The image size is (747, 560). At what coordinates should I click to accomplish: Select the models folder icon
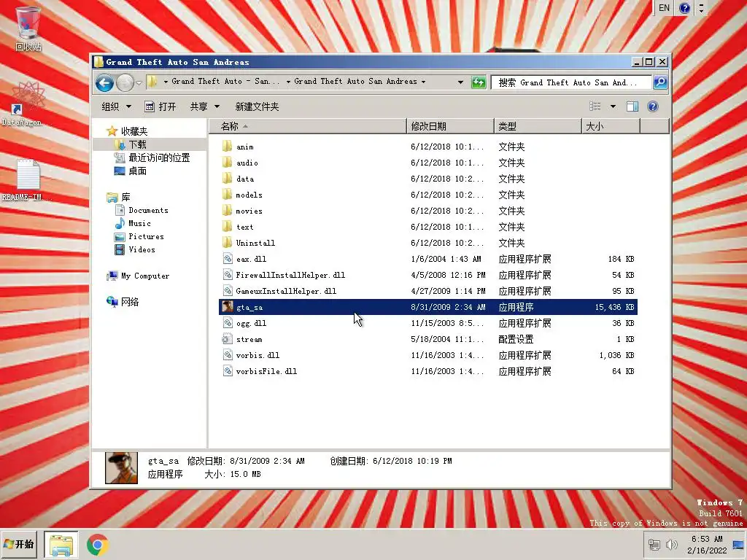pos(228,195)
